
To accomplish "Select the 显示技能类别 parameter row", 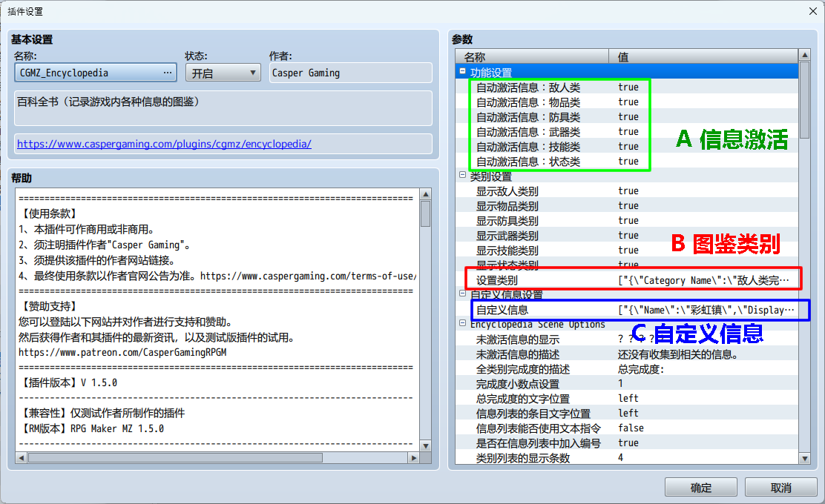I will 627,251.
